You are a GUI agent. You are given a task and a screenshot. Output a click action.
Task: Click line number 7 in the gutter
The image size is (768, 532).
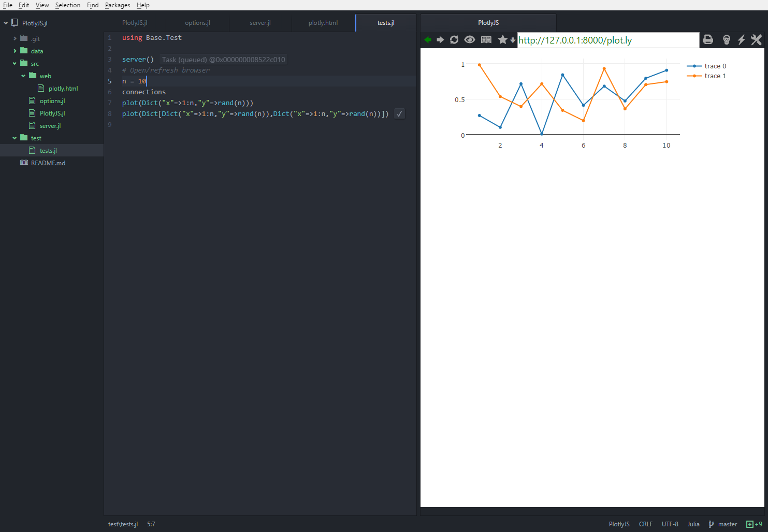[110, 103]
